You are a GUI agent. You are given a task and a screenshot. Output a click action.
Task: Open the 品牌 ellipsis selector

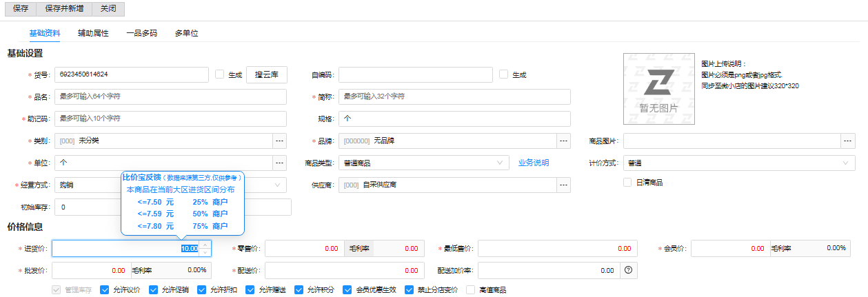564,141
